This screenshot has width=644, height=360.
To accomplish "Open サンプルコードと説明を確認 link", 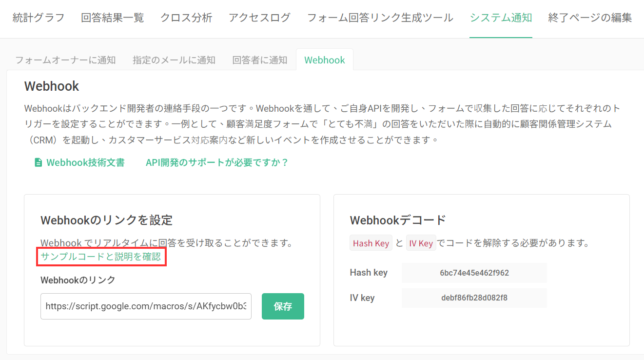I will coord(101,256).
